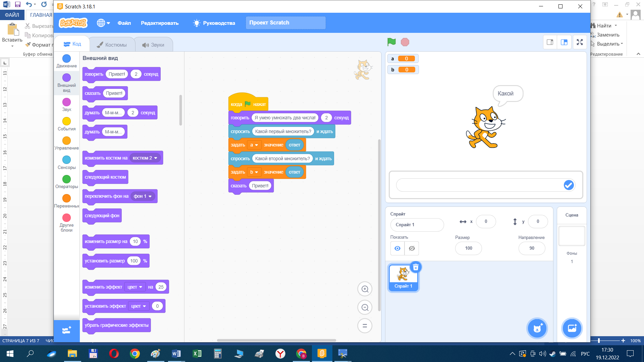Submit answer with the blue checkmark
This screenshot has height=362, width=644.
coord(569,185)
